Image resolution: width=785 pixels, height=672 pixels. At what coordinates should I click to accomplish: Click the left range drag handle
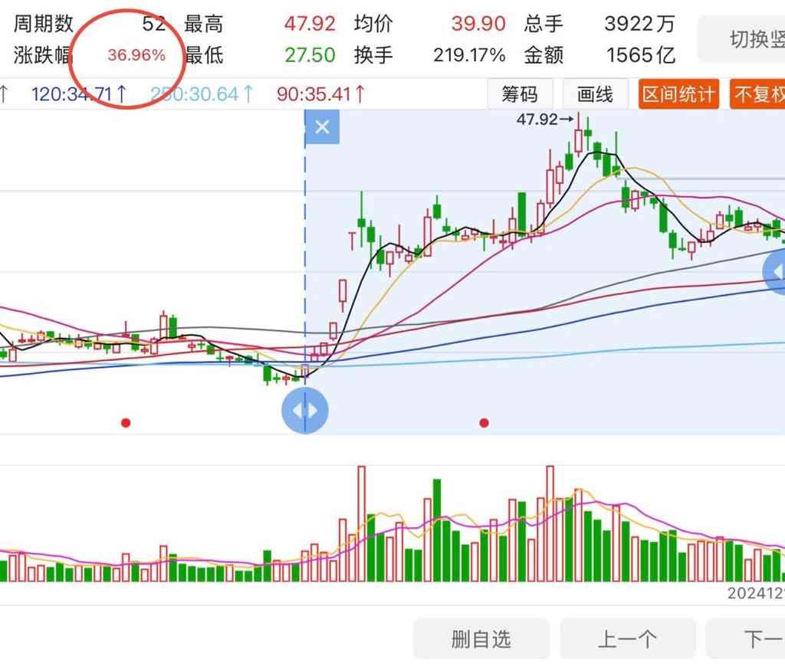click(305, 411)
